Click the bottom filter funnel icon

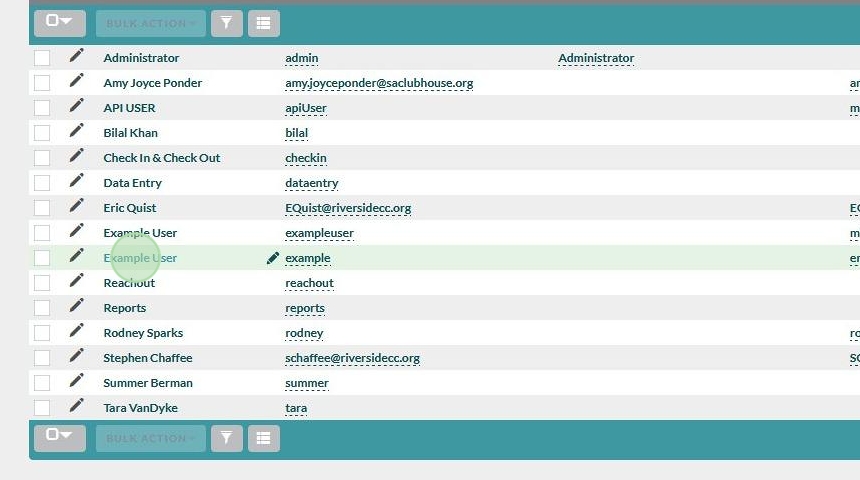tap(227, 438)
